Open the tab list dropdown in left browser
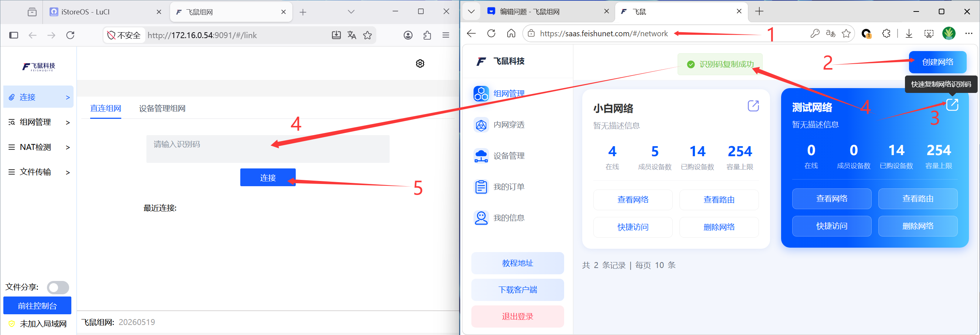Image resolution: width=980 pixels, height=335 pixels. point(351,12)
